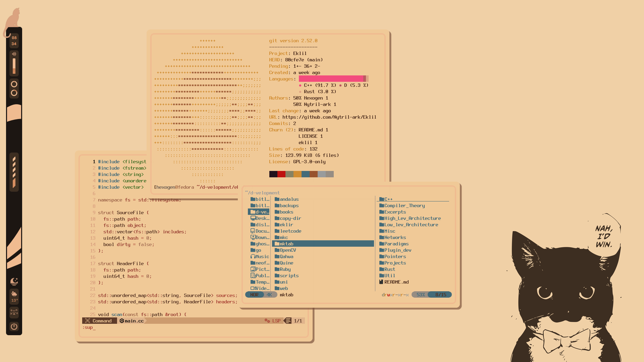Click the lower circle indicator in sidebar
The height and width of the screenshot is (362, 644).
point(14,93)
